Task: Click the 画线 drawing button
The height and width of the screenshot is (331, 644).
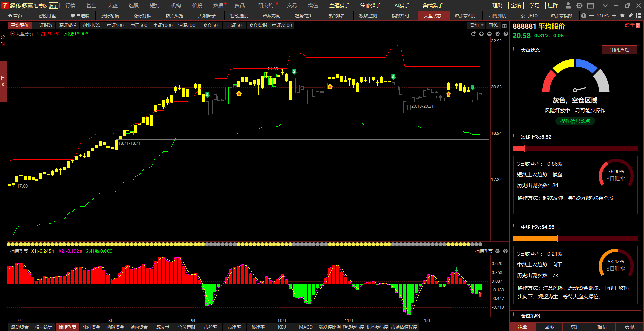Action: [x=493, y=25]
